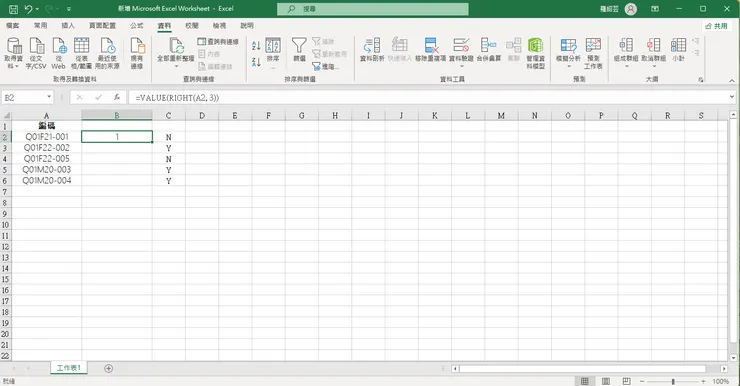The image size is (740, 386).
Task: Open the Name Box dropdown arrow
Action: [49, 97]
